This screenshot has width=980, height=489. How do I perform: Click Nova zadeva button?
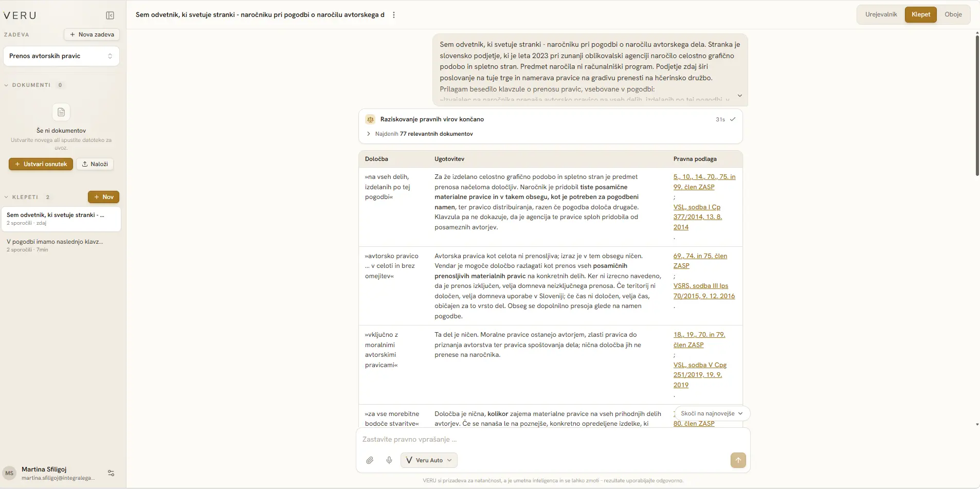point(92,34)
